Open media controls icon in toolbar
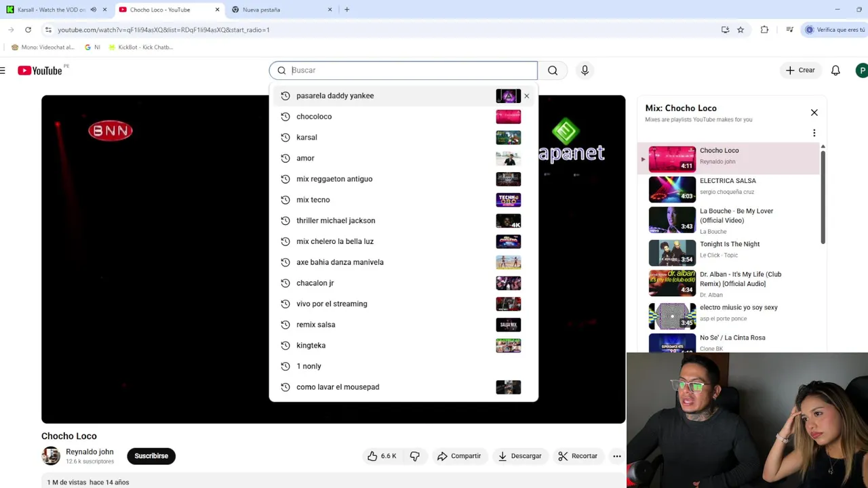868x488 pixels. (x=789, y=30)
